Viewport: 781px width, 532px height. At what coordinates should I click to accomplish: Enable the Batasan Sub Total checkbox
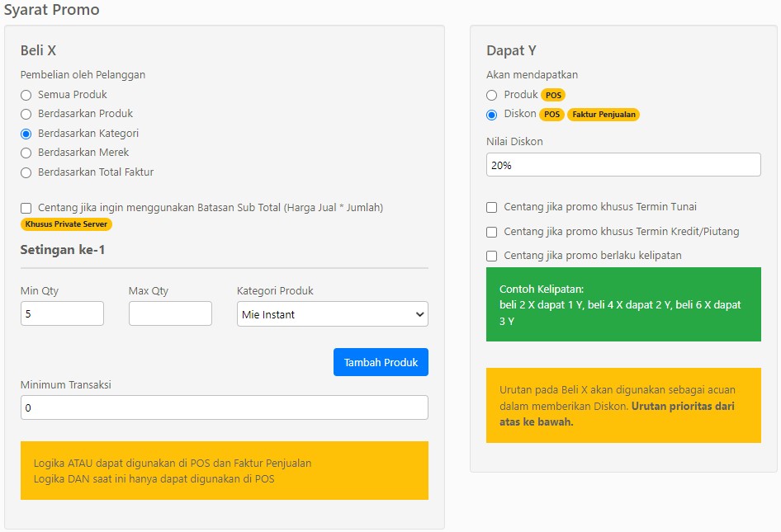(26, 208)
